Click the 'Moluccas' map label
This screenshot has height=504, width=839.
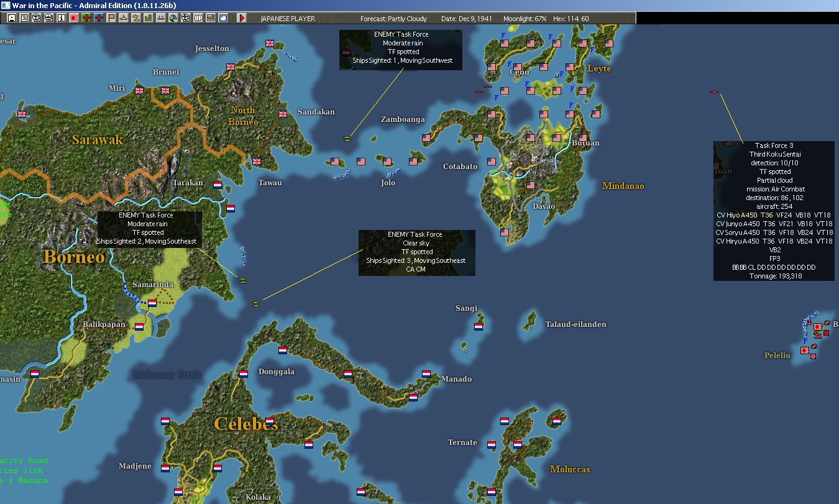tap(570, 469)
